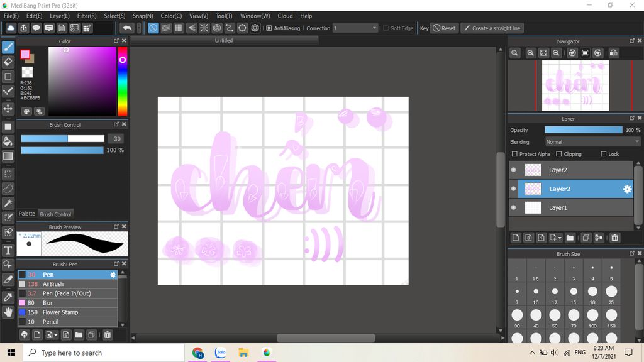Open the Filter menu
Screen dimensions: 644x362
click(x=87, y=16)
